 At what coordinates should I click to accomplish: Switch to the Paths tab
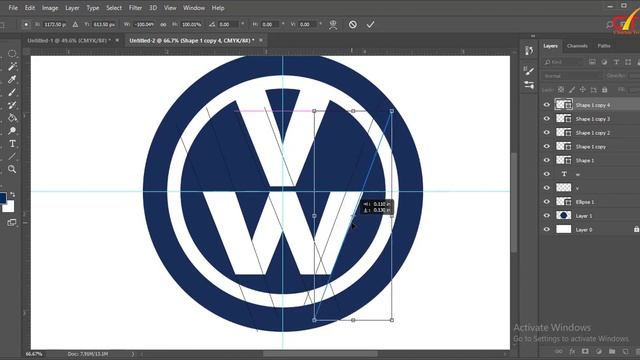(604, 46)
